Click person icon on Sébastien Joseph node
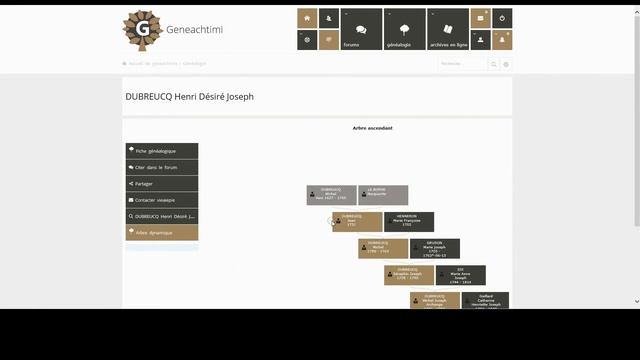 pyautogui.click(x=390, y=274)
